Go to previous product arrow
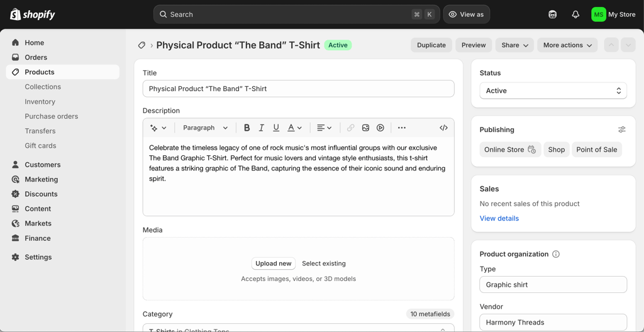The width and height of the screenshot is (644, 332). (x=611, y=45)
